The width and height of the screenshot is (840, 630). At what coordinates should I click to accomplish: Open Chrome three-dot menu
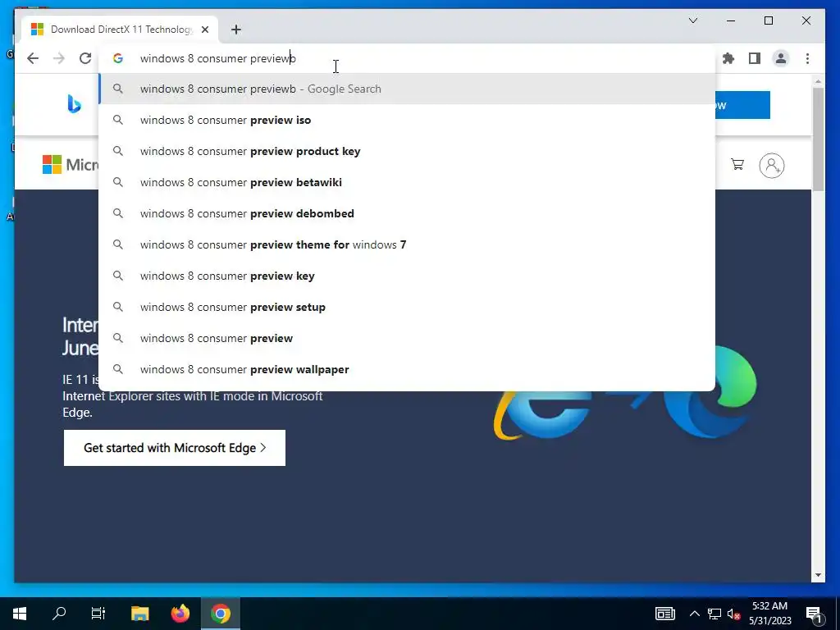click(x=807, y=58)
